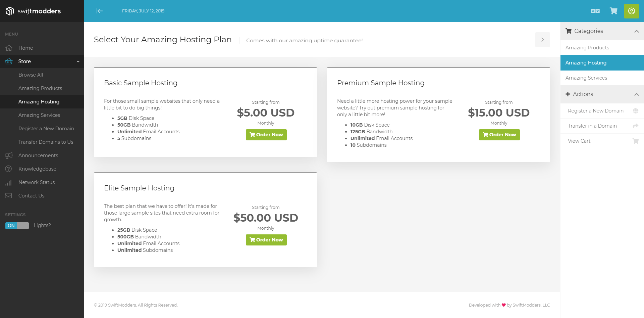Toggle the Lights switch off

(x=17, y=226)
